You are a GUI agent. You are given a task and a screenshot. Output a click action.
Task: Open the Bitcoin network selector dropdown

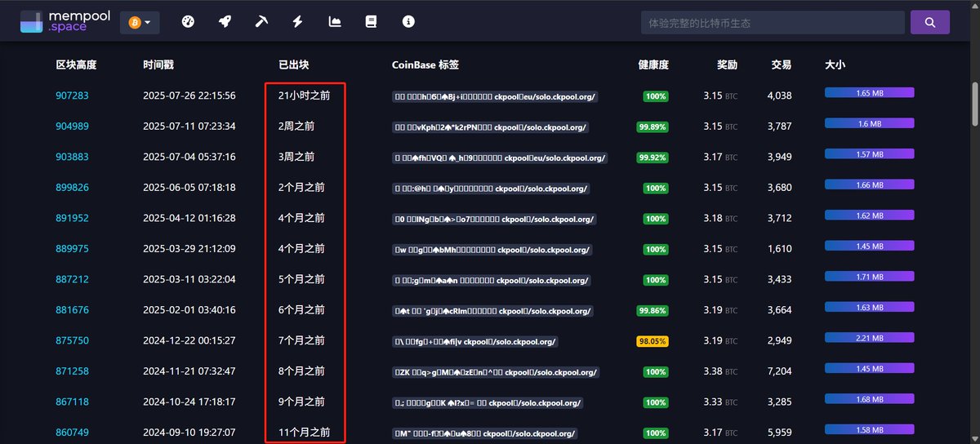[x=140, y=23]
